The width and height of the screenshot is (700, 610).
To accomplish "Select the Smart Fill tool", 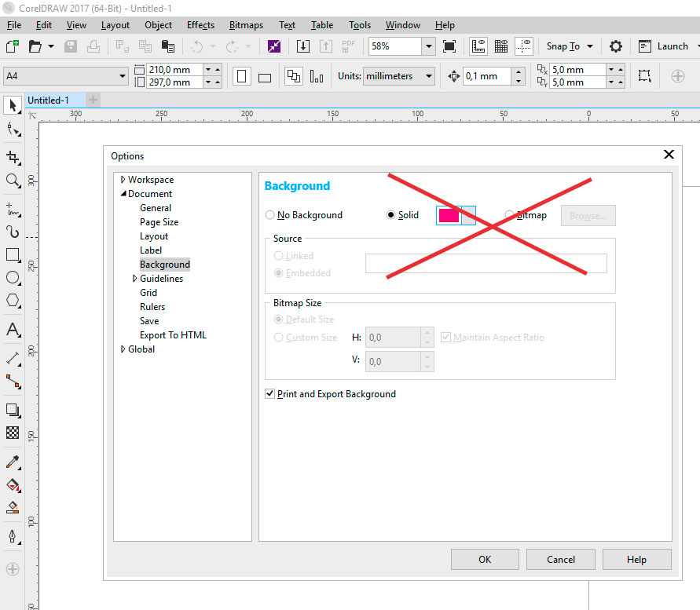I will (13, 507).
